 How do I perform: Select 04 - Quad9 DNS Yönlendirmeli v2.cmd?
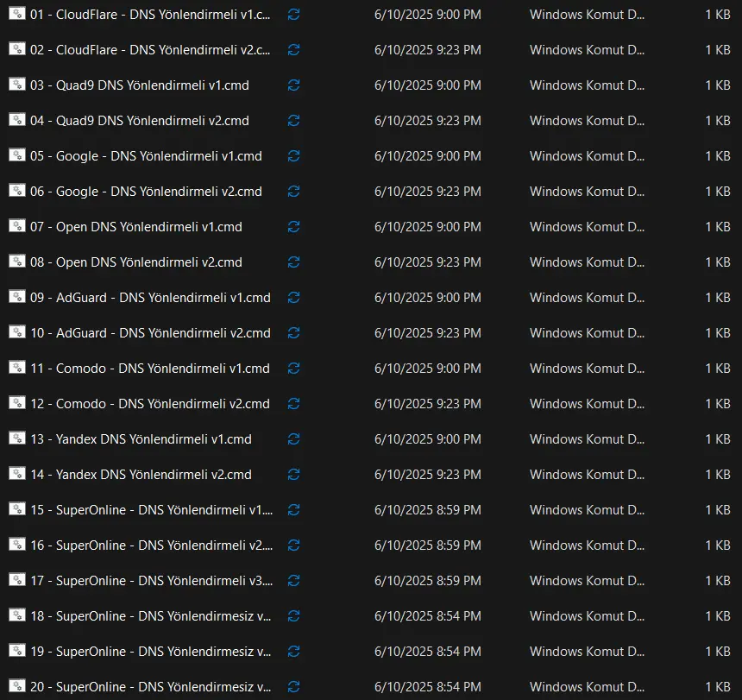(140, 121)
